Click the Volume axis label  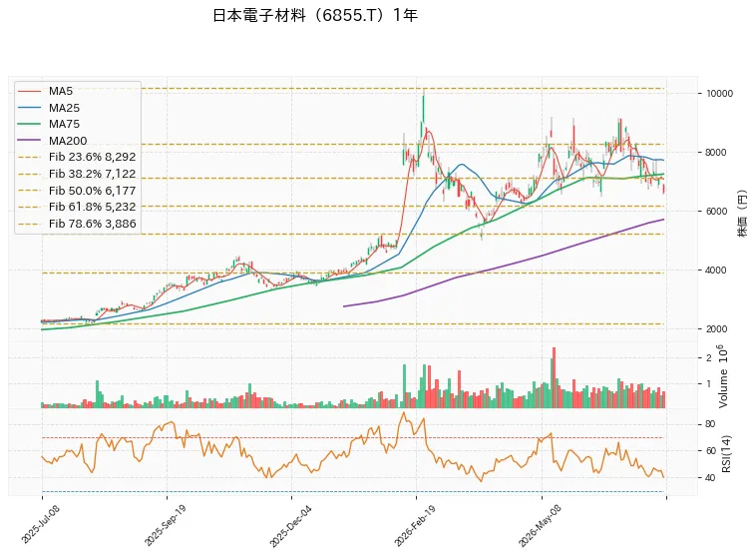[x=722, y=376]
